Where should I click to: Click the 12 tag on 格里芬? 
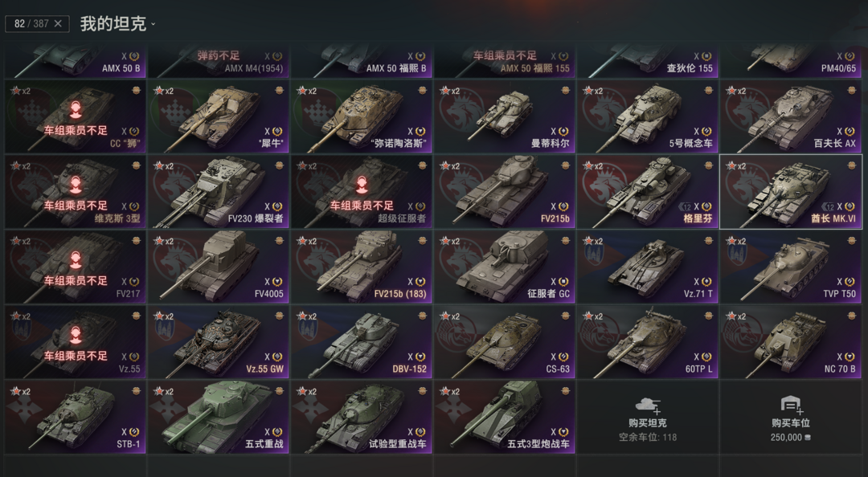686,206
